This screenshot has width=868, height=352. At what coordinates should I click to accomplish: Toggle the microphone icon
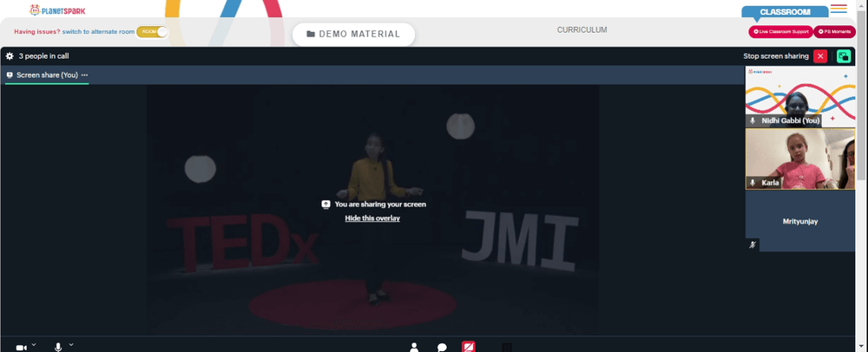[58, 347]
